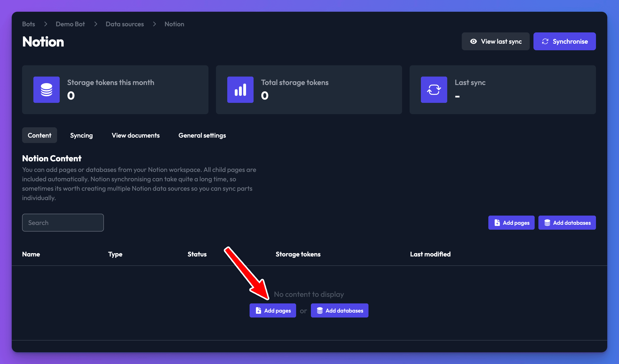This screenshot has width=619, height=364.
Task: Click the database icon in the Add databases button under No content
Action: 320,310
